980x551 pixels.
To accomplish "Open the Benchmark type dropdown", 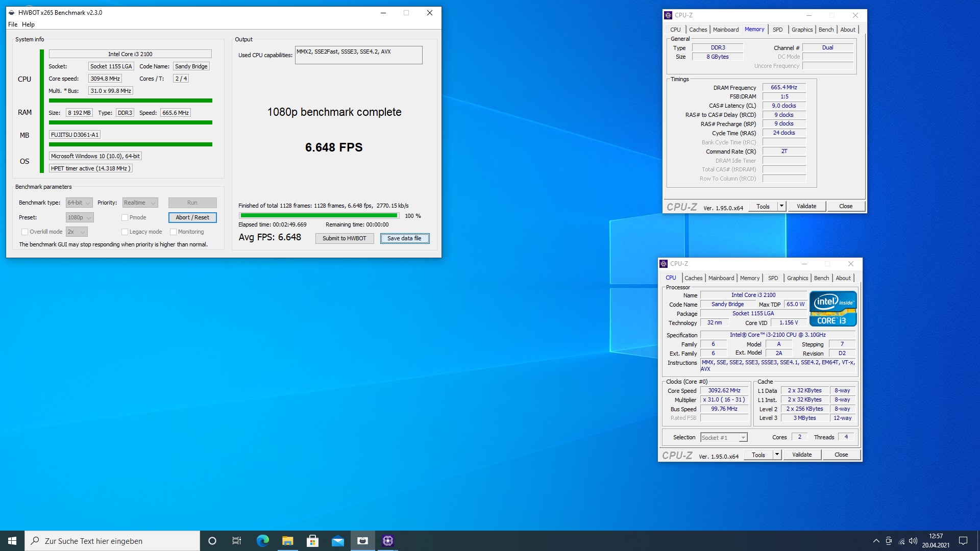I will (79, 203).
